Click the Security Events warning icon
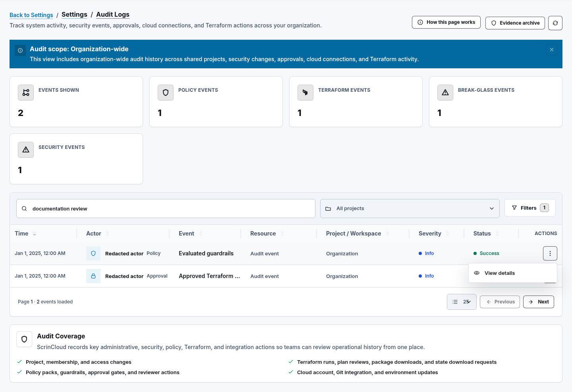Screen dimensions: 572x392 pos(26,150)
